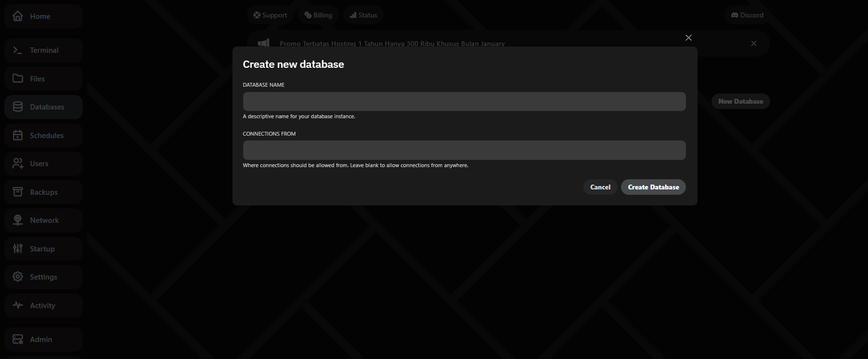Click the Schedules calendar icon

point(18,135)
